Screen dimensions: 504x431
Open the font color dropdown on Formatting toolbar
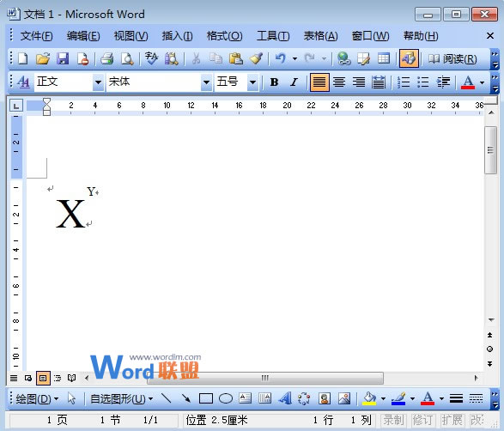click(482, 82)
